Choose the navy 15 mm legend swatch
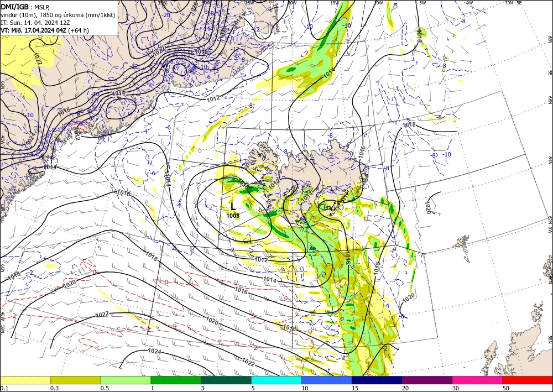Image resolution: width=553 pixels, height=392 pixels. [x=377, y=380]
